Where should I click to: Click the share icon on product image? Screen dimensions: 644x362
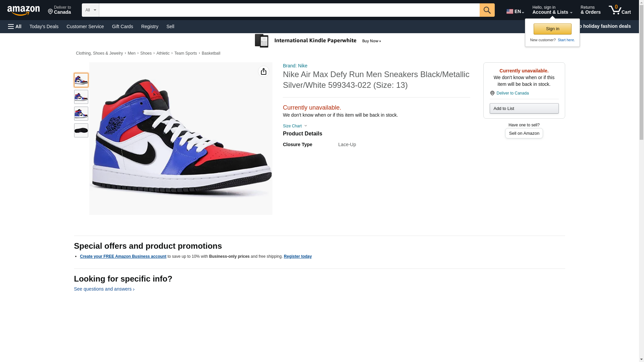(263, 71)
